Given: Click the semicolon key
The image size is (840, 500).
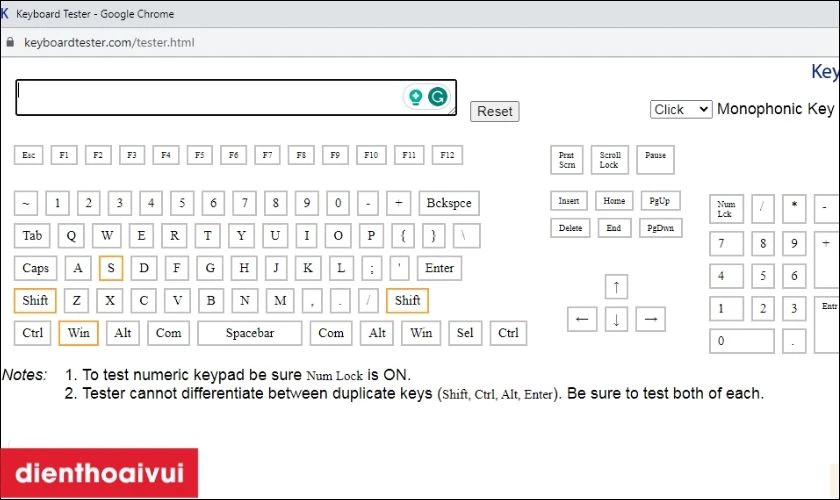Looking at the screenshot, I should point(371,268).
